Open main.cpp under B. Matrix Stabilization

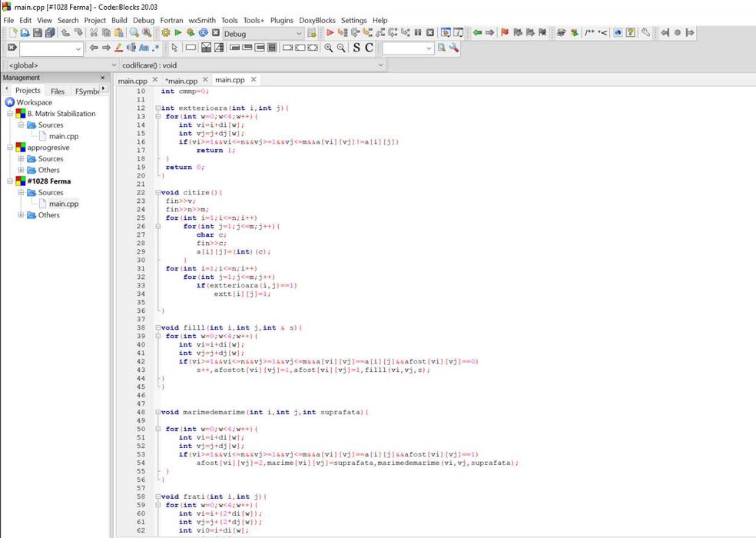pos(64,136)
